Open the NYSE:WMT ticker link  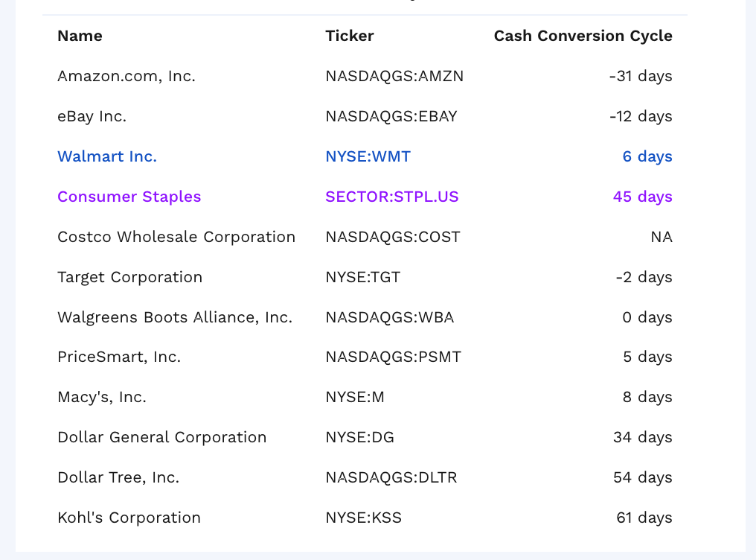pyautogui.click(x=368, y=156)
